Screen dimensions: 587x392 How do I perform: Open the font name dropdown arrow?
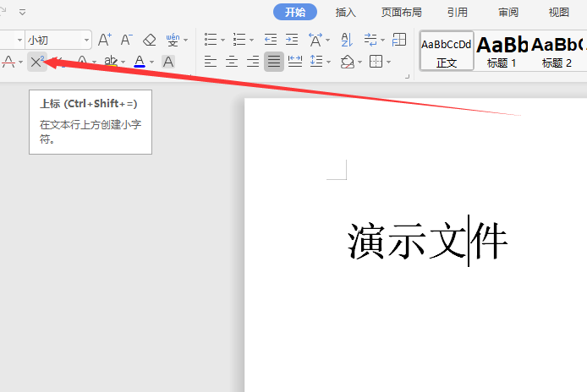coord(19,40)
